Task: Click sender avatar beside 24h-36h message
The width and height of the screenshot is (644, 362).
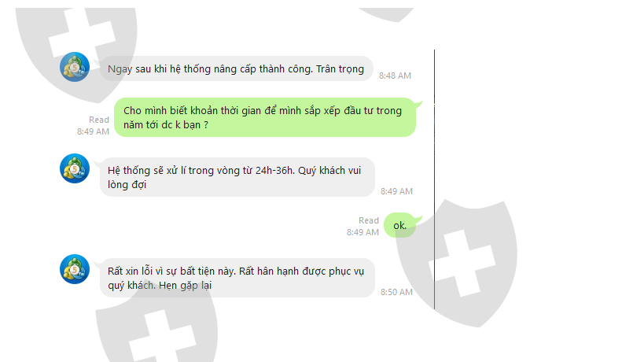Action: coord(75,168)
